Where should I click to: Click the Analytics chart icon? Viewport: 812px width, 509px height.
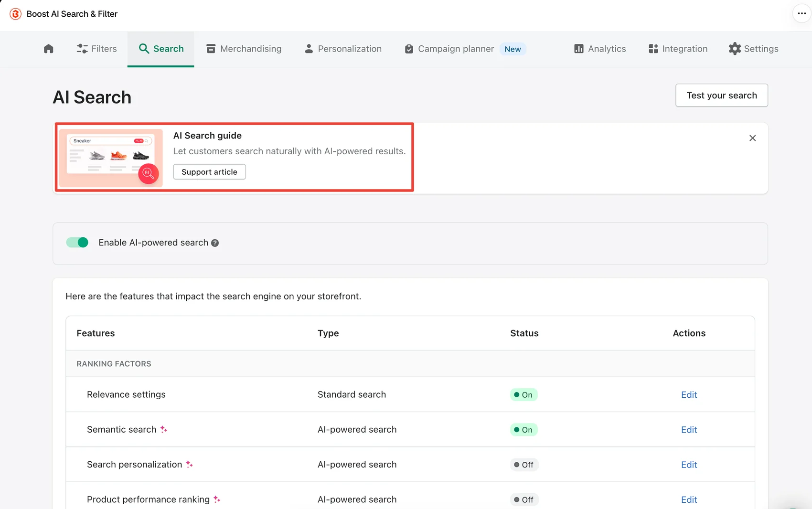(x=579, y=49)
